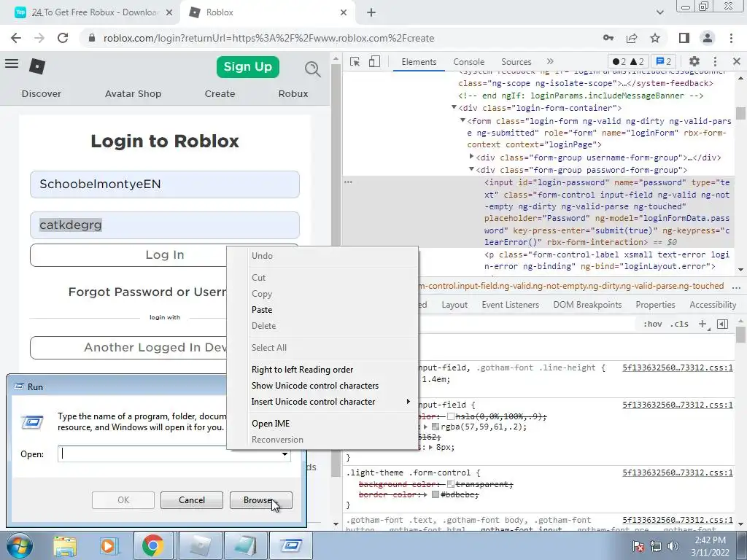Click the Action Center flag tray icon
The width and height of the screenshot is (747, 560).
(638, 546)
